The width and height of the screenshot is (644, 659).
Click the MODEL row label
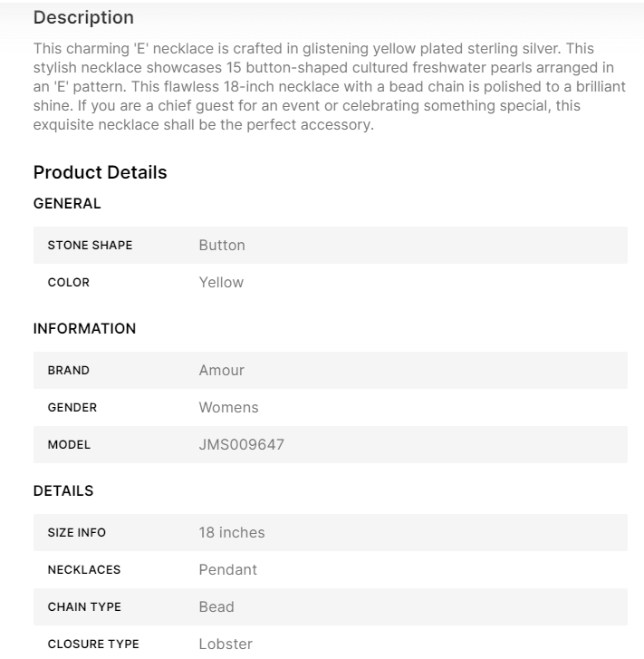69,445
